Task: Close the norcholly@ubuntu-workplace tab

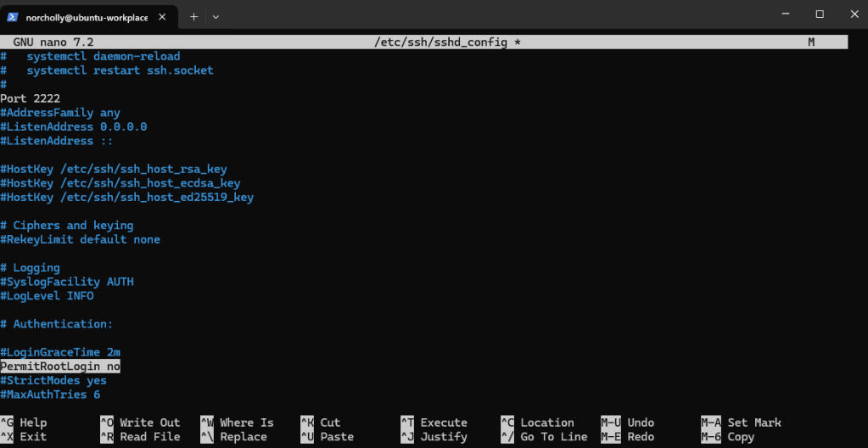Action: coord(164,16)
